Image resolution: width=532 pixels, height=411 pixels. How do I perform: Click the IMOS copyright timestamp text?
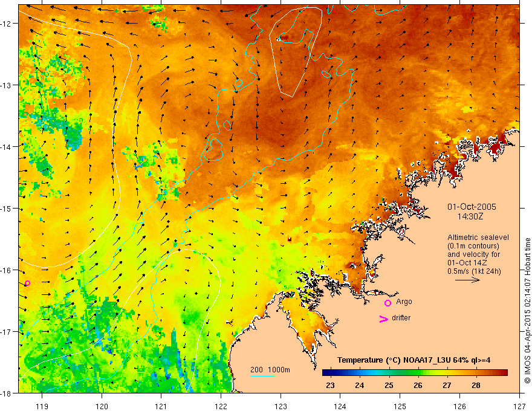click(x=527, y=311)
